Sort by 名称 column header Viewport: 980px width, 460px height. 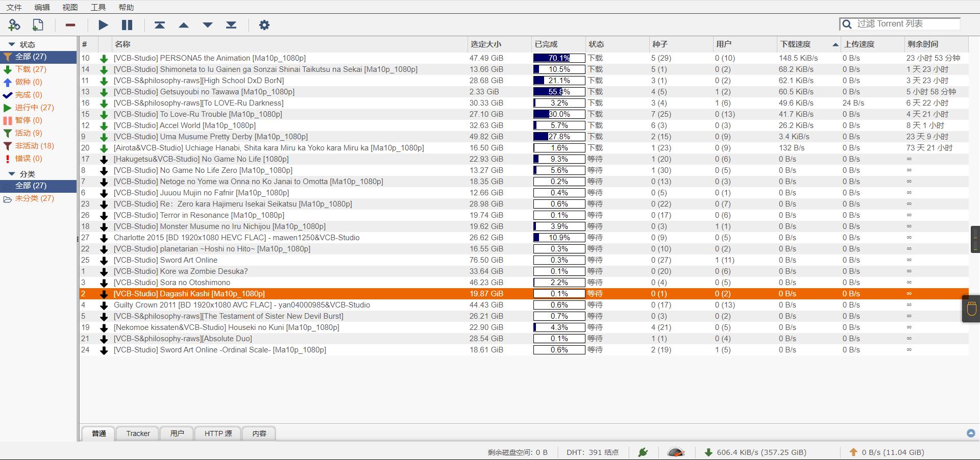pyautogui.click(x=290, y=44)
